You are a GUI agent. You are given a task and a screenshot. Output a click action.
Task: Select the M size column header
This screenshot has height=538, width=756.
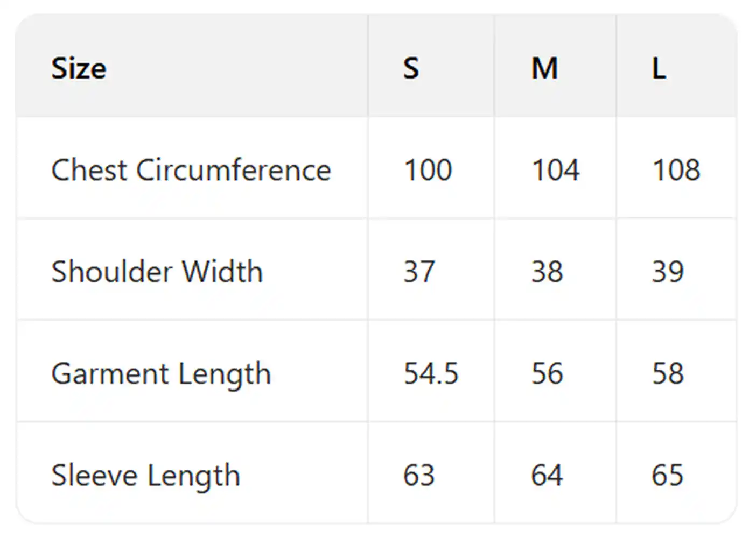(x=544, y=68)
